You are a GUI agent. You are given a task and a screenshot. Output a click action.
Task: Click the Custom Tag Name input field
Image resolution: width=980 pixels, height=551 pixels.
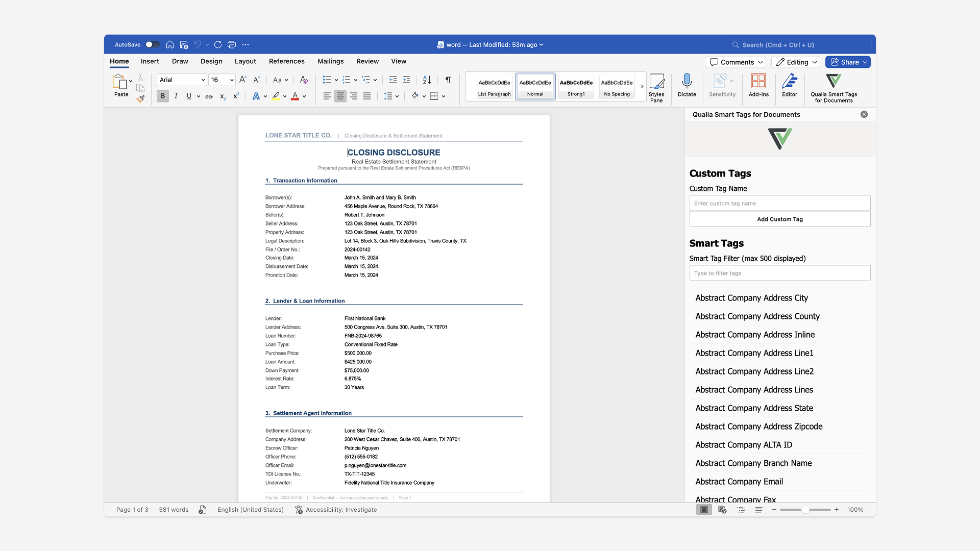tap(780, 203)
